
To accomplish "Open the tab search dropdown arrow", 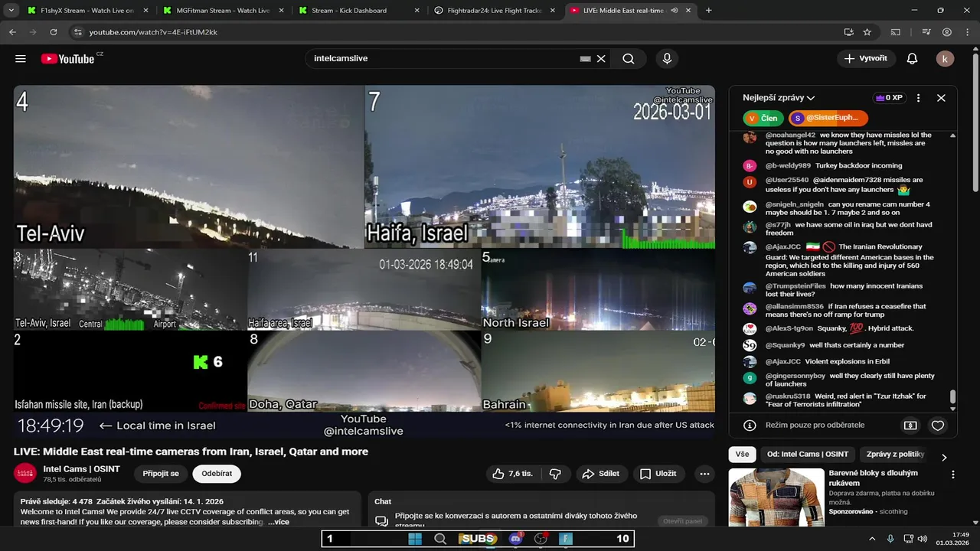I will click(11, 11).
